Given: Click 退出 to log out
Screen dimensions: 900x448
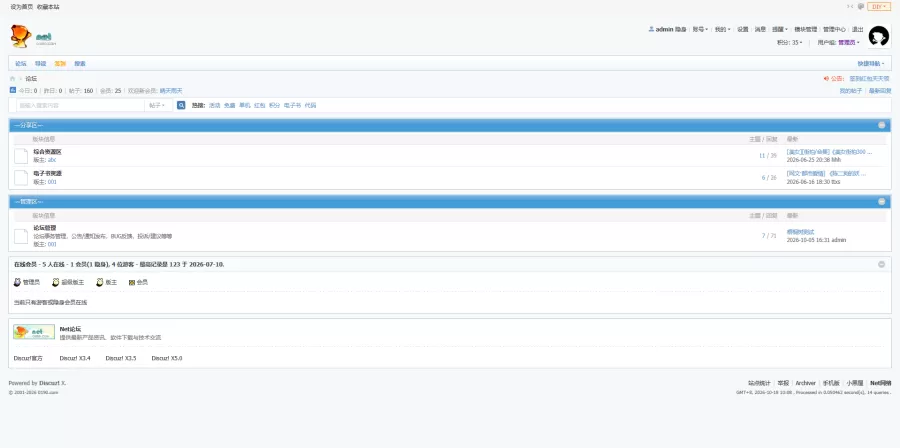Looking at the screenshot, I should [858, 29].
